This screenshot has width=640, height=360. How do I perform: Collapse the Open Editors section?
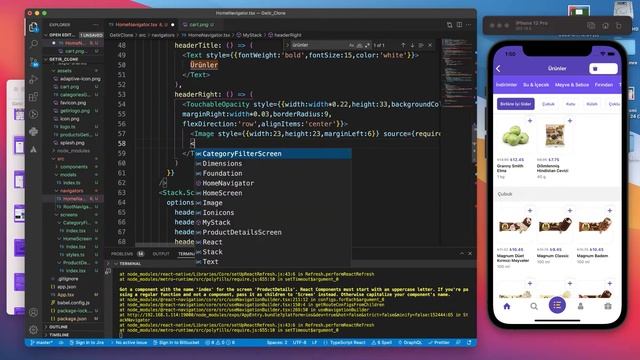(73, 35)
